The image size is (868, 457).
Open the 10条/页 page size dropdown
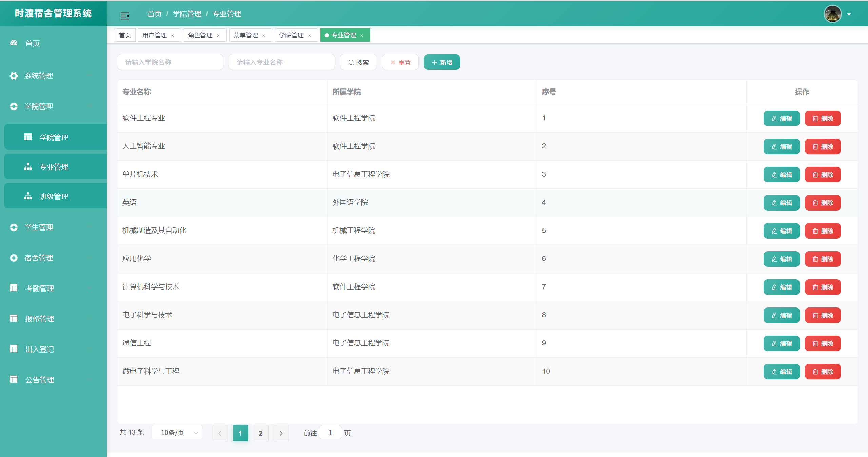pos(177,433)
